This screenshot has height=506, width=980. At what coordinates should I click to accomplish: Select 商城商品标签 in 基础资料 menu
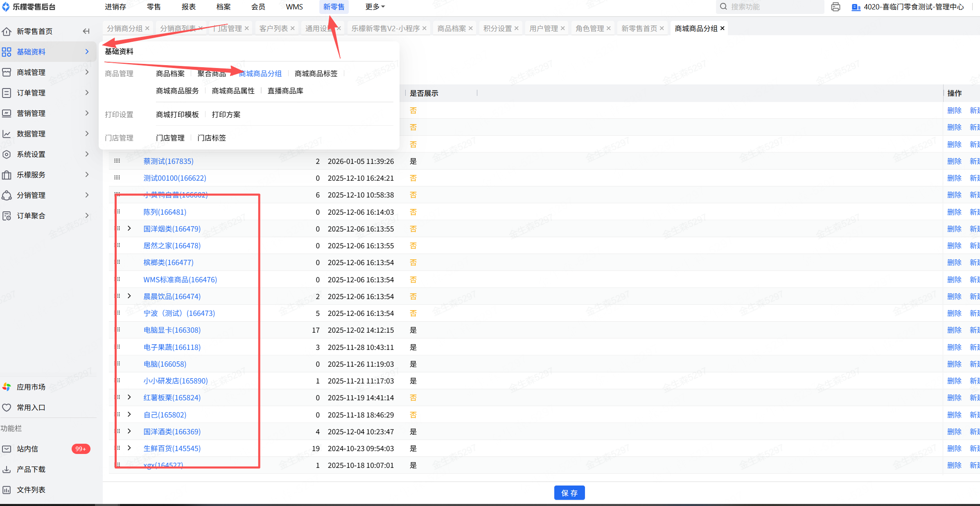coord(316,74)
